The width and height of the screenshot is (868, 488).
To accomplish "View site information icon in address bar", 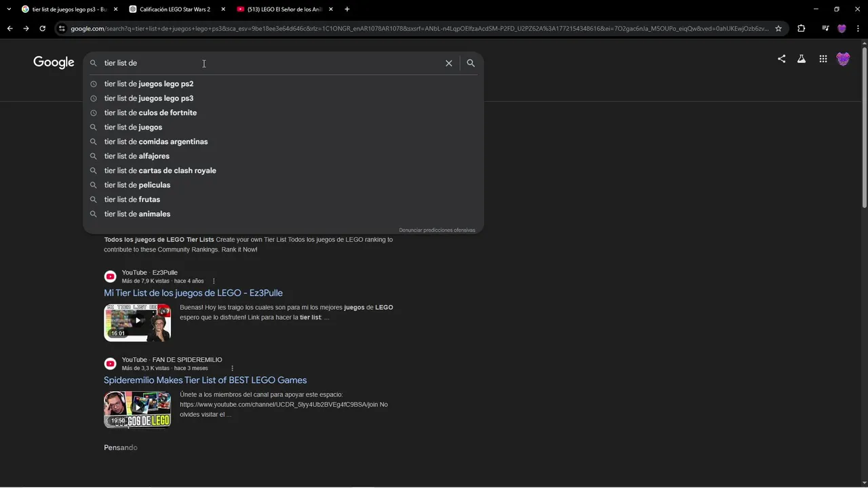I will point(62,28).
